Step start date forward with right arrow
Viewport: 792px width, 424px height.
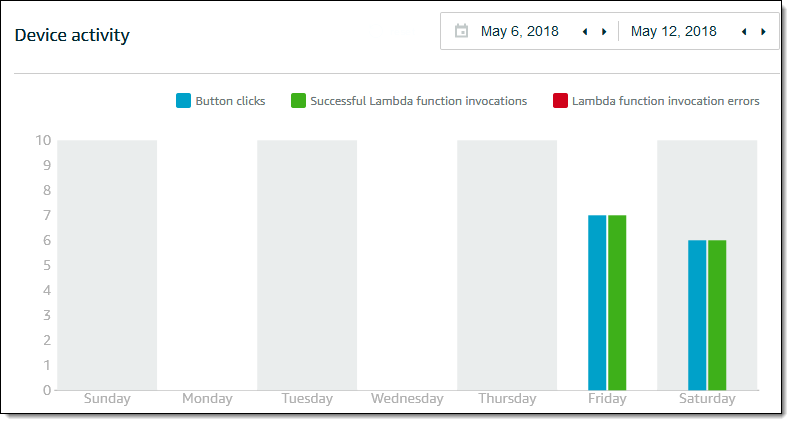(x=603, y=32)
